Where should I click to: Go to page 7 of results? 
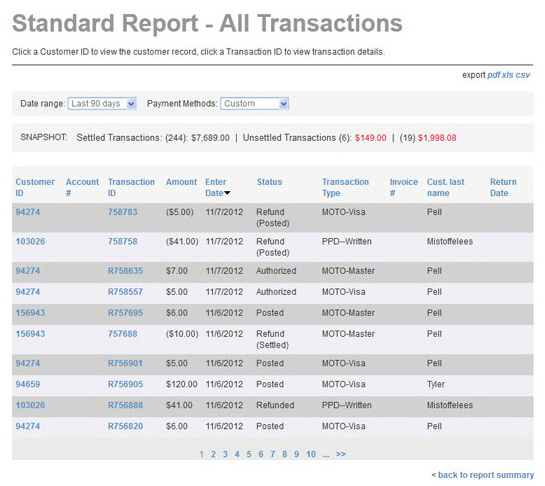point(272,454)
